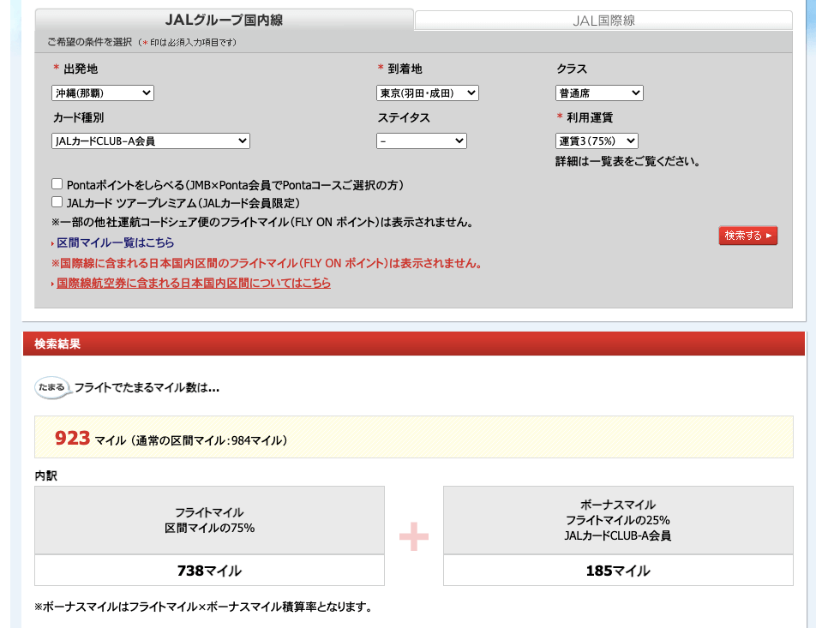Viewport: 840px width, 628px height.
Task: Click the red 検索する button
Action: 747,236
